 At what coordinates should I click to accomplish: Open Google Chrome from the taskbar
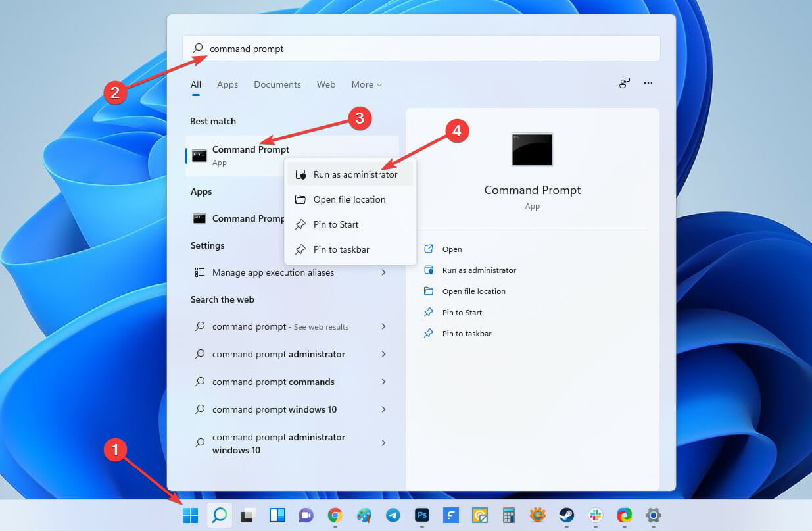[335, 515]
